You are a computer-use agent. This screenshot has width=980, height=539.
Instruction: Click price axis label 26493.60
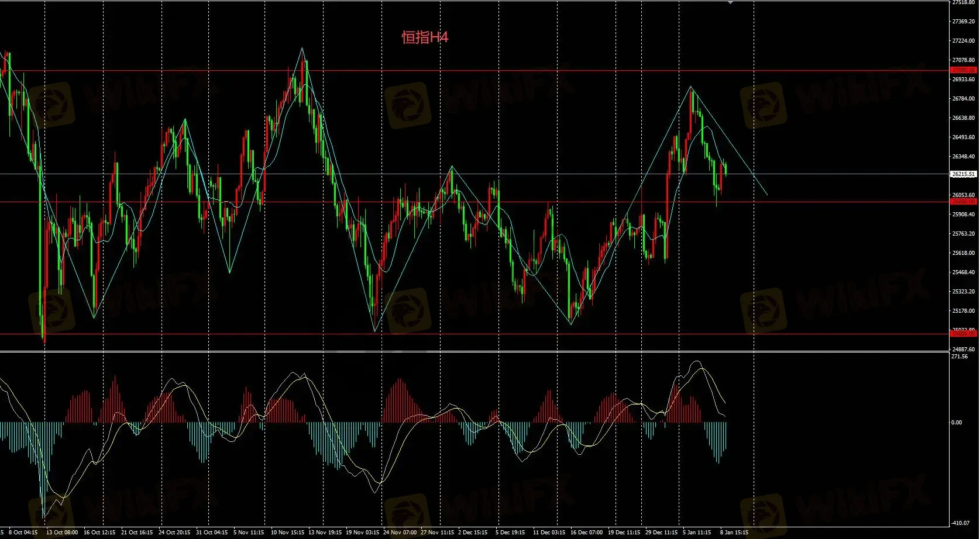(x=964, y=137)
